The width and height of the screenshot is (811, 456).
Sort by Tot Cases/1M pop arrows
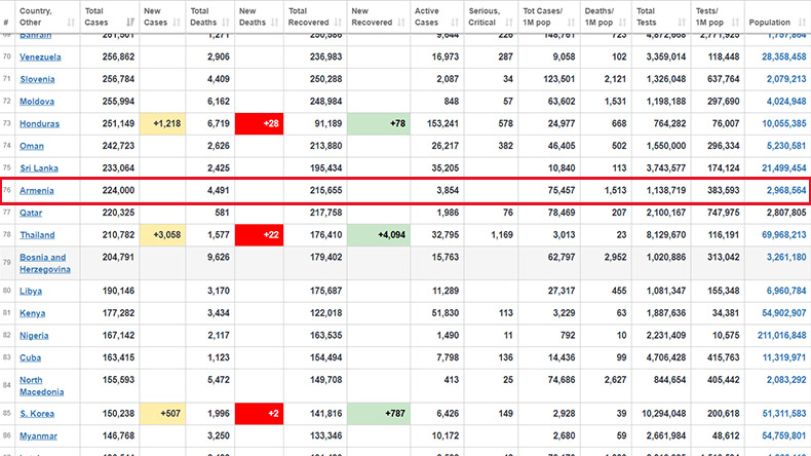571,22
